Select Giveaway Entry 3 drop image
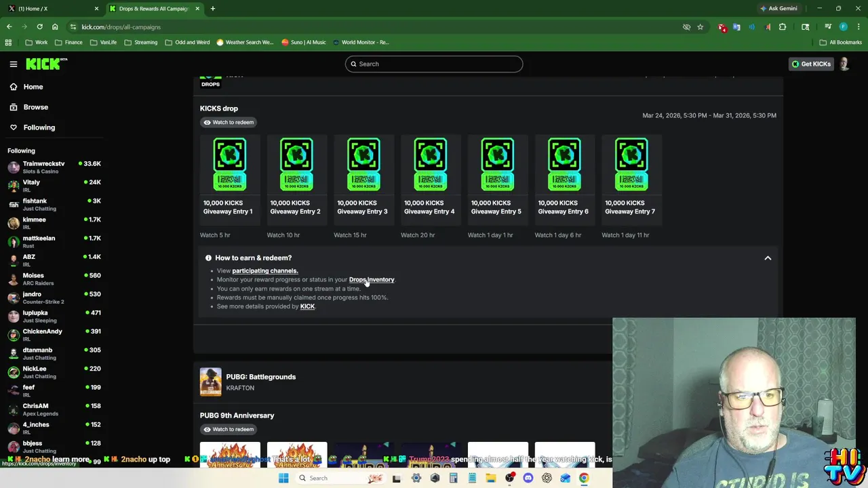The image size is (868, 488). [x=363, y=165]
